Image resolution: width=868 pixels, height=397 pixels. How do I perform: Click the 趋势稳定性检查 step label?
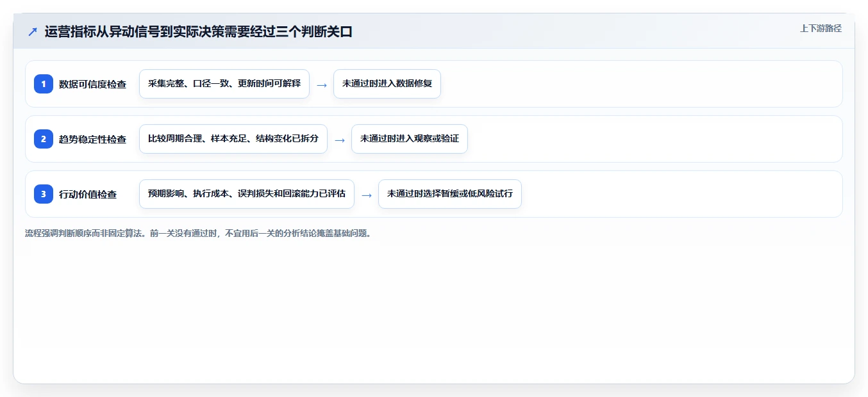pyautogui.click(x=92, y=139)
